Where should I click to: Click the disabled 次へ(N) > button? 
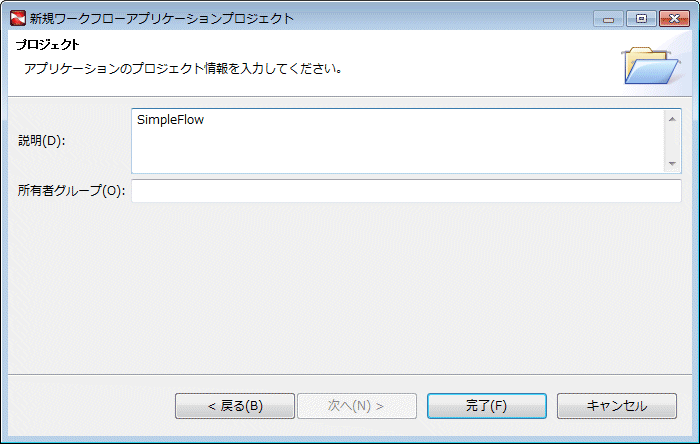357,406
